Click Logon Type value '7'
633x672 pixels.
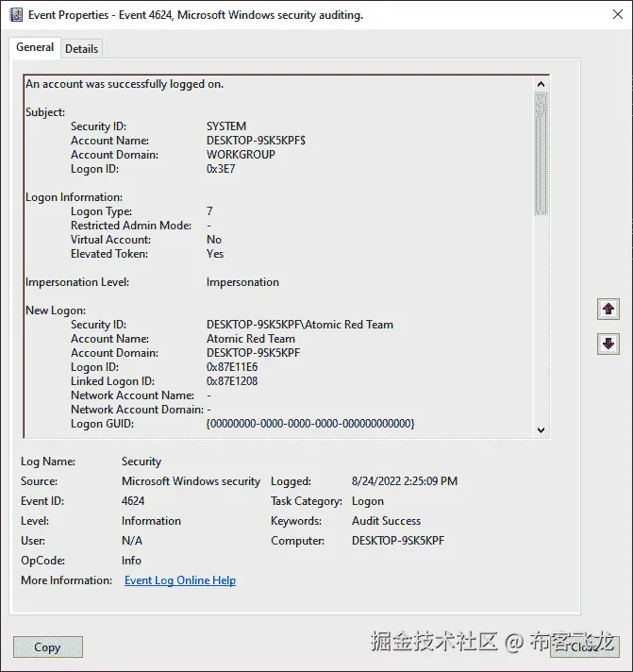pos(209,211)
